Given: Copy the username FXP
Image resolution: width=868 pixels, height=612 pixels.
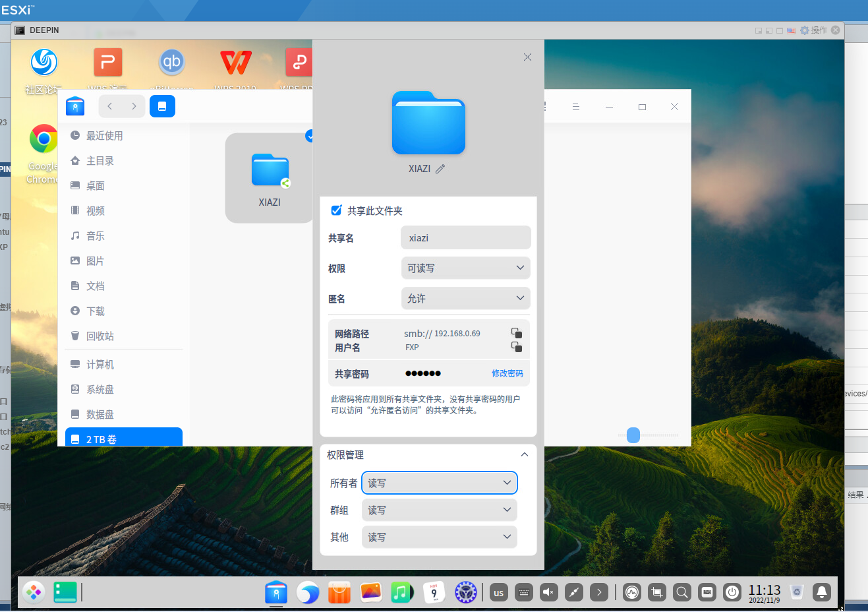Looking at the screenshot, I should point(516,347).
